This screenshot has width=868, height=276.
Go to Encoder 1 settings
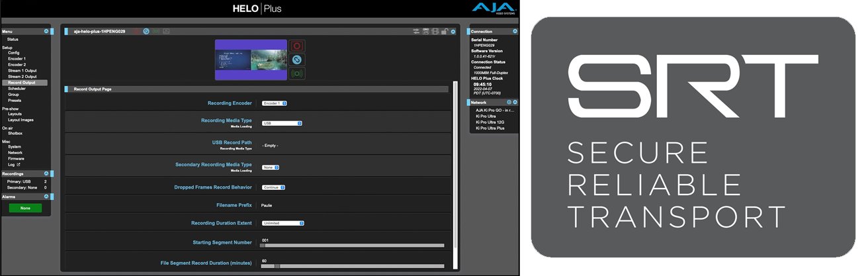(x=17, y=58)
